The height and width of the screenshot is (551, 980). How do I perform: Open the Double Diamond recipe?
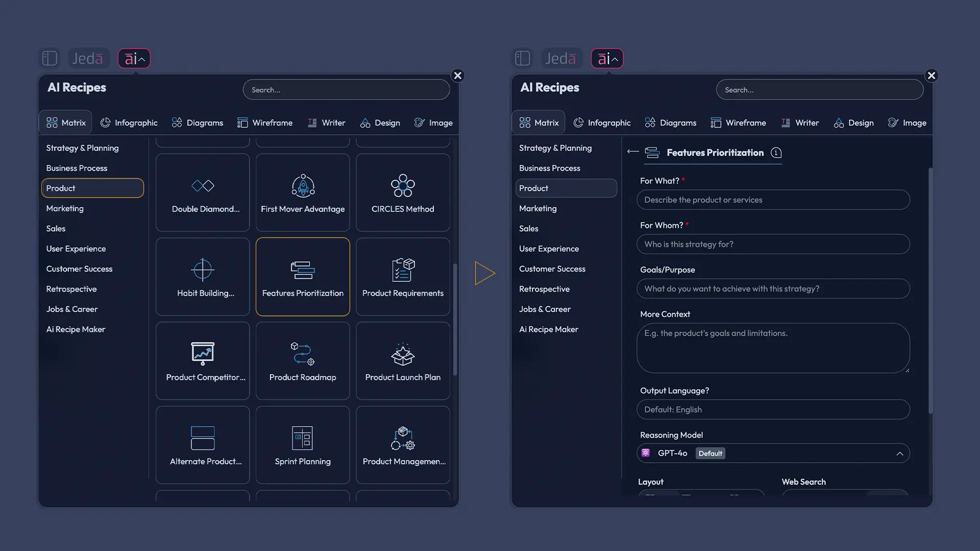coord(202,192)
